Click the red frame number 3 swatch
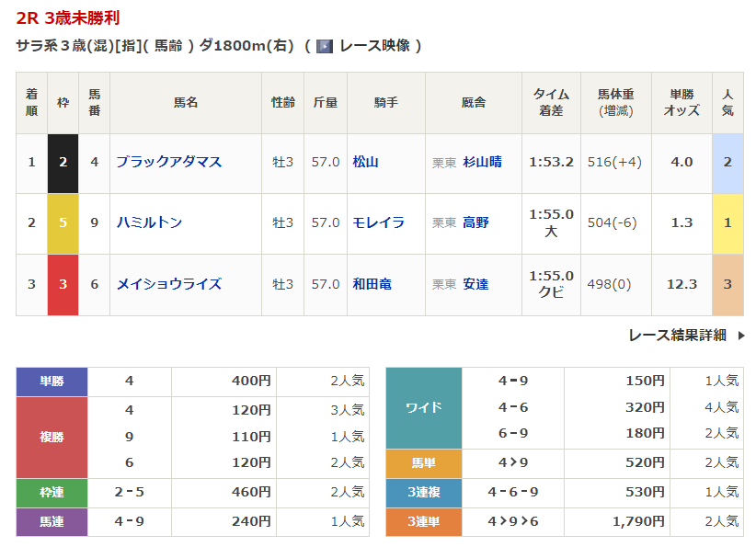Screen dimensions: 756x547 [x=63, y=284]
